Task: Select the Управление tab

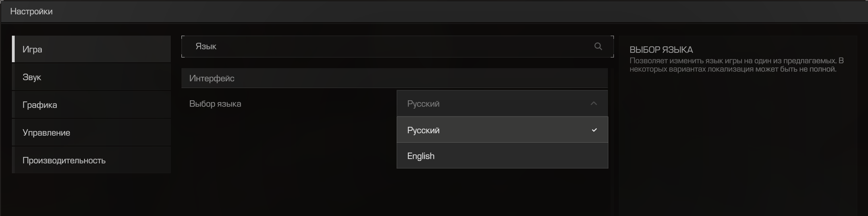Action: (x=91, y=132)
